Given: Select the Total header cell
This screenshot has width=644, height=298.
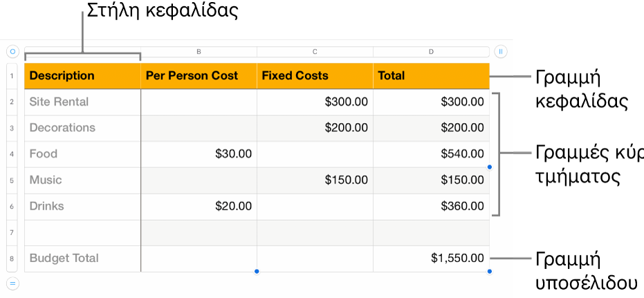Looking at the screenshot, I should 431,76.
